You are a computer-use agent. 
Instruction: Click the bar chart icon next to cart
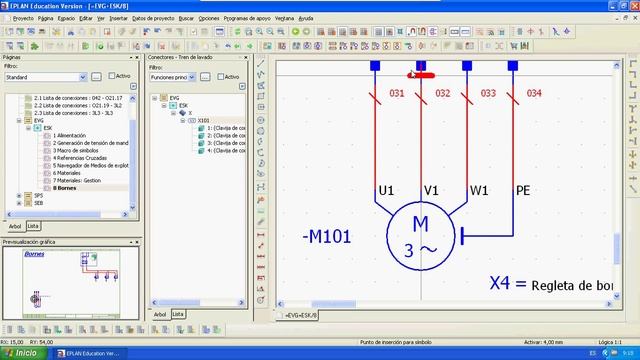point(524,46)
